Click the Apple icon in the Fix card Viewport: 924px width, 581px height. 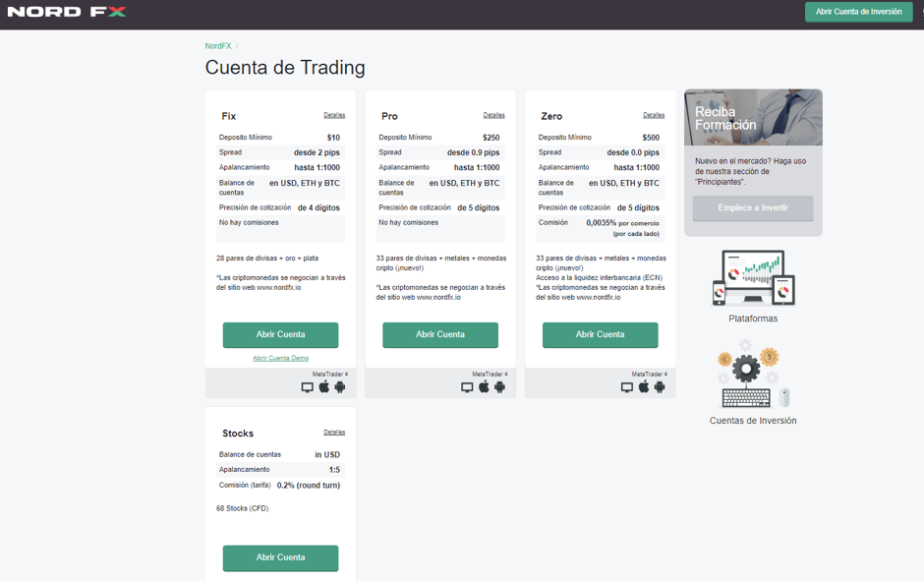click(x=324, y=386)
